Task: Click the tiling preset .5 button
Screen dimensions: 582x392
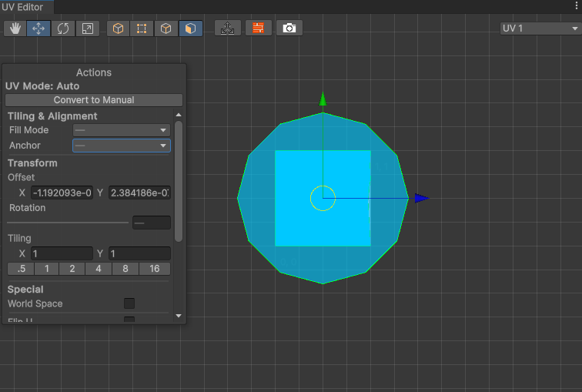Action: [x=21, y=269]
